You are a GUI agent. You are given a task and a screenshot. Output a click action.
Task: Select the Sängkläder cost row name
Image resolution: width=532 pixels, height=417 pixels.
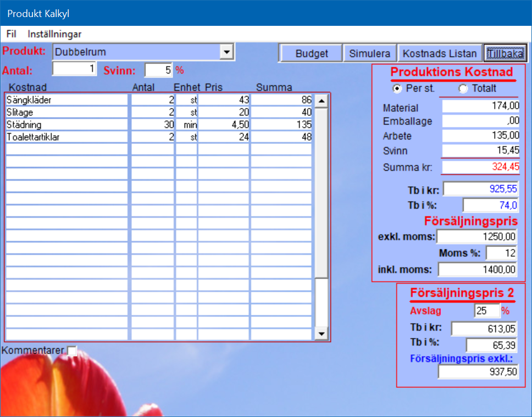pos(66,100)
